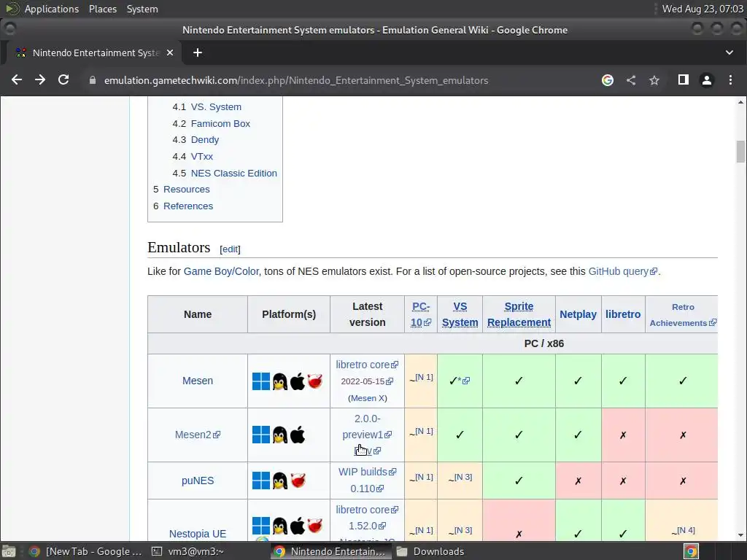Open Mesen2 2.0.0-preview1 link
The width and height of the screenshot is (747, 560).
367,427
